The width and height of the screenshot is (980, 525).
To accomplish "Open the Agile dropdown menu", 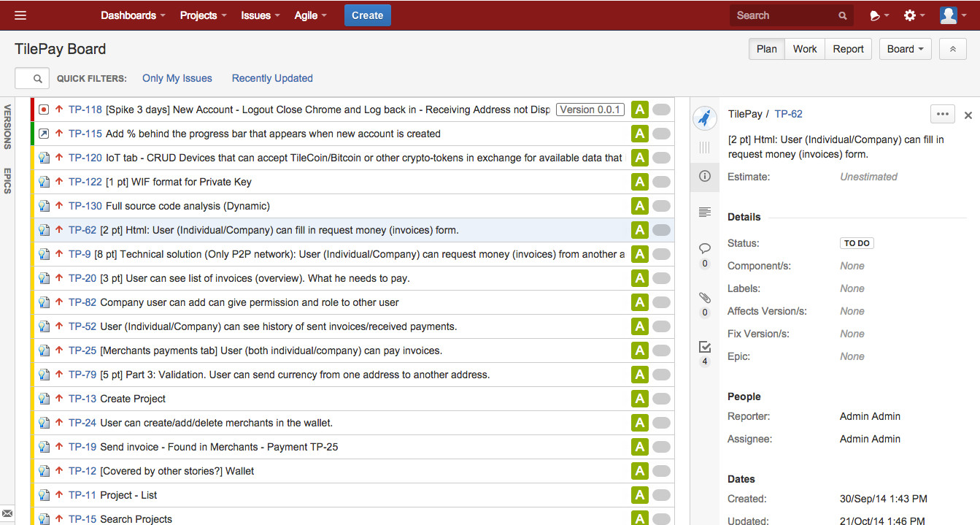I will pyautogui.click(x=311, y=15).
